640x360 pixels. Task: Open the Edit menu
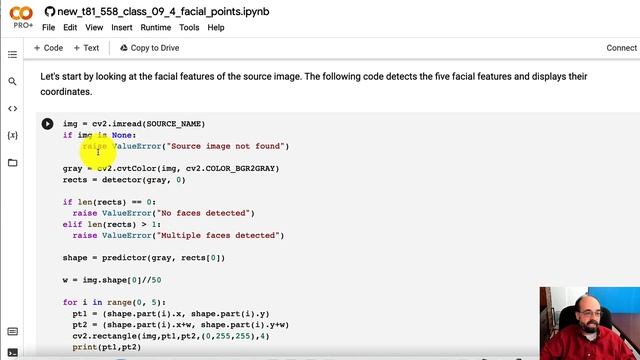pyautogui.click(x=70, y=28)
